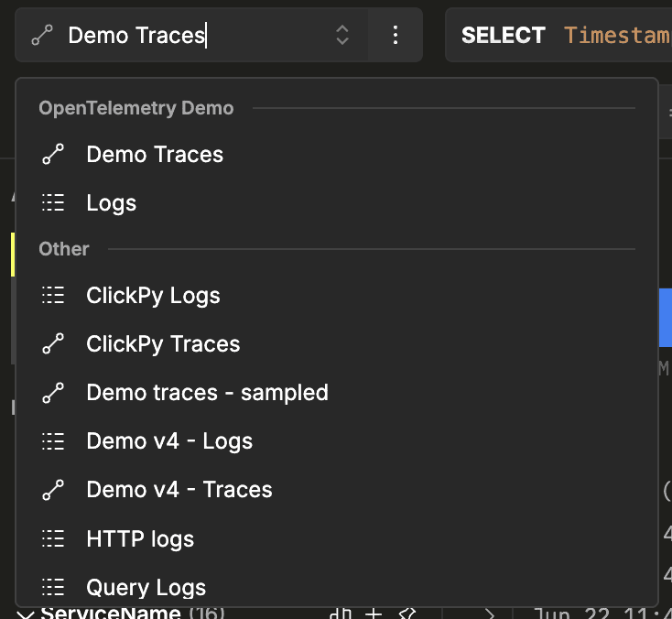This screenshot has height=619, width=672.
Task: Choose ClickPy Logs from the list
Action: pos(336,296)
